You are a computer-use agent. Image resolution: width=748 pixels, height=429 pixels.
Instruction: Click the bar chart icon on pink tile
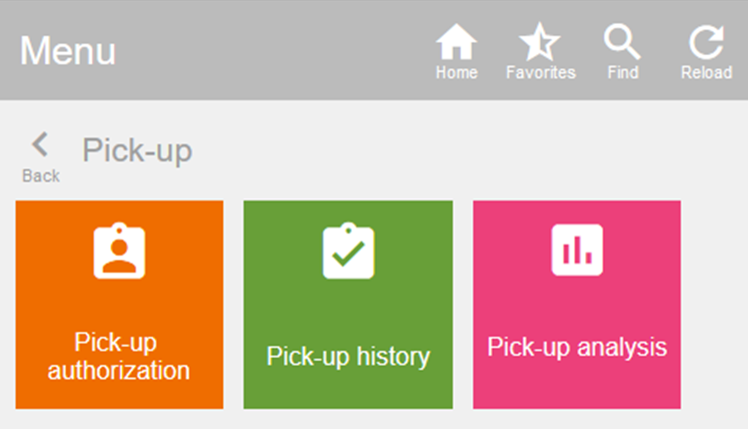[x=577, y=250]
